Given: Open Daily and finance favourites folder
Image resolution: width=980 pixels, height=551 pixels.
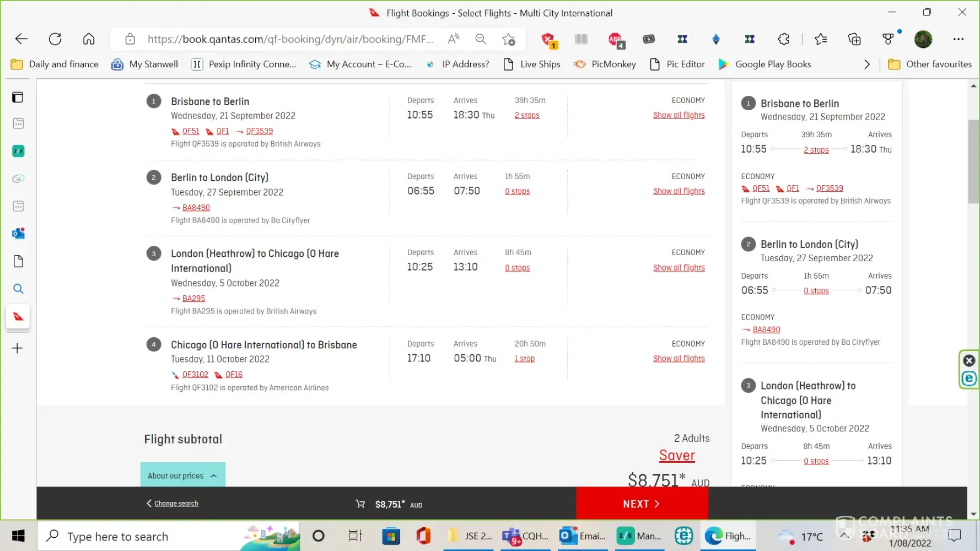Looking at the screenshot, I should (x=55, y=64).
